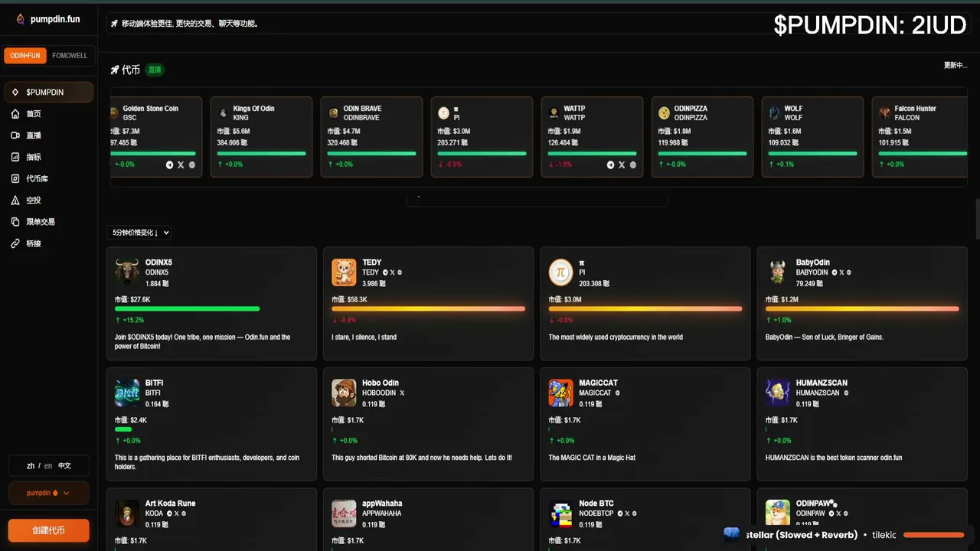Click the pumpdin.fun flame logo
This screenshot has height=551, width=980.
pyautogui.click(x=21, y=19)
